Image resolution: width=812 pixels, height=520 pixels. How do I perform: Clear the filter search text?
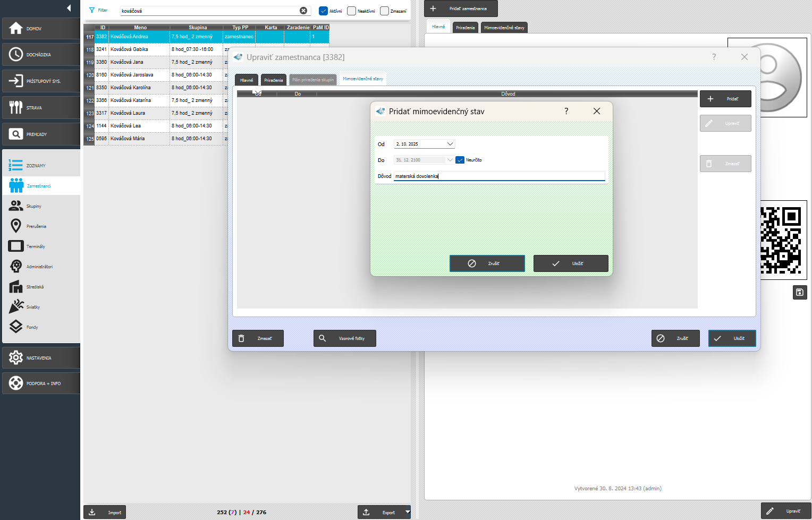click(303, 11)
